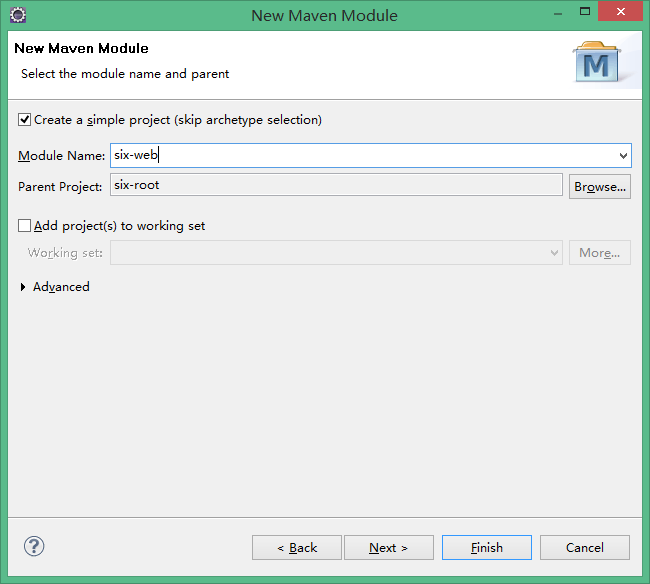Open the help question mark icon
The image size is (650, 584).
coord(34,546)
